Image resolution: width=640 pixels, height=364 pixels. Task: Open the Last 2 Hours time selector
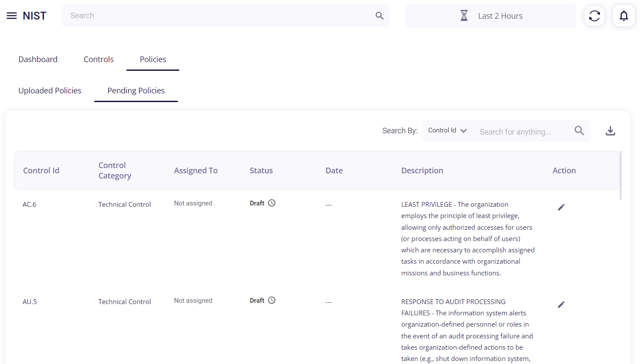(490, 16)
